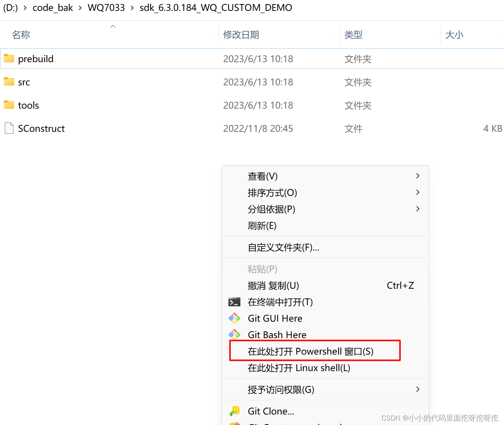Choose Git GUI Here entry

[x=325, y=318]
